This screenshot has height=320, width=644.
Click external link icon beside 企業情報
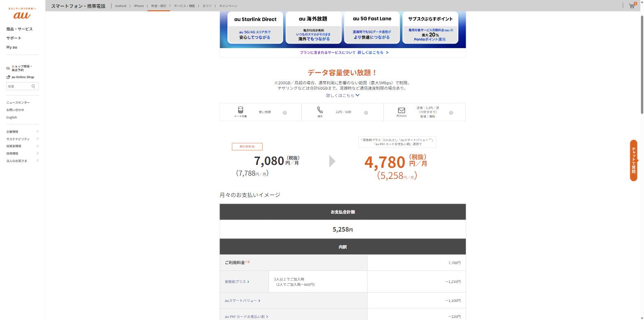click(37, 132)
